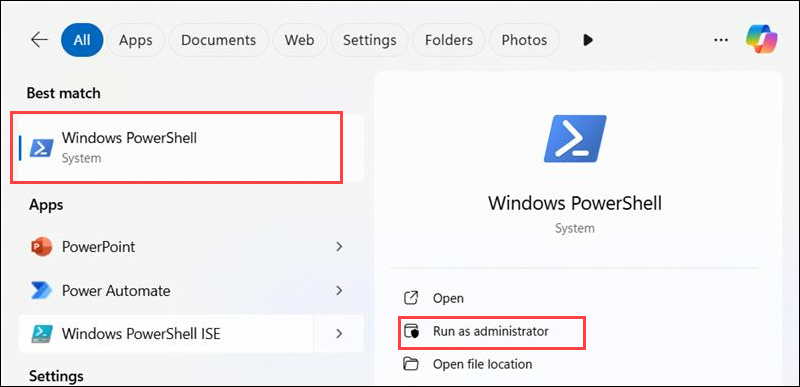The image size is (800, 387).
Task: Switch to the Documents filter tab
Action: [218, 40]
